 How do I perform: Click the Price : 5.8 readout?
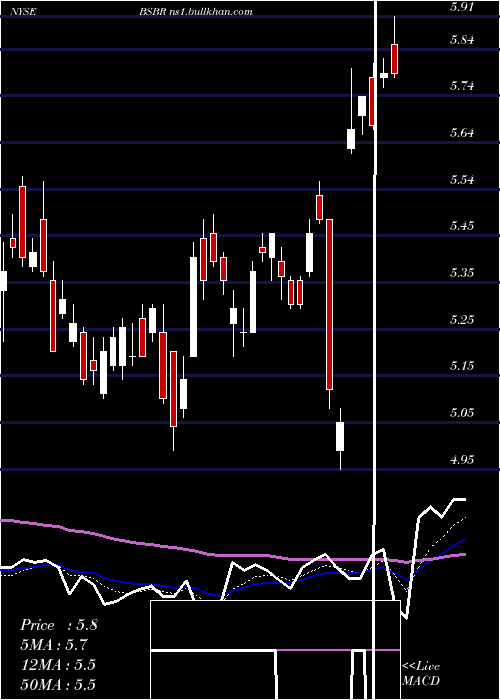[x=58, y=625]
